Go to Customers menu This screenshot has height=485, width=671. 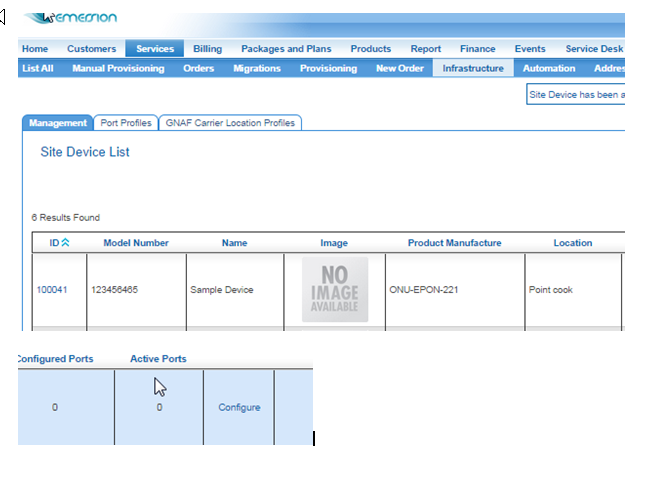pyautogui.click(x=91, y=49)
